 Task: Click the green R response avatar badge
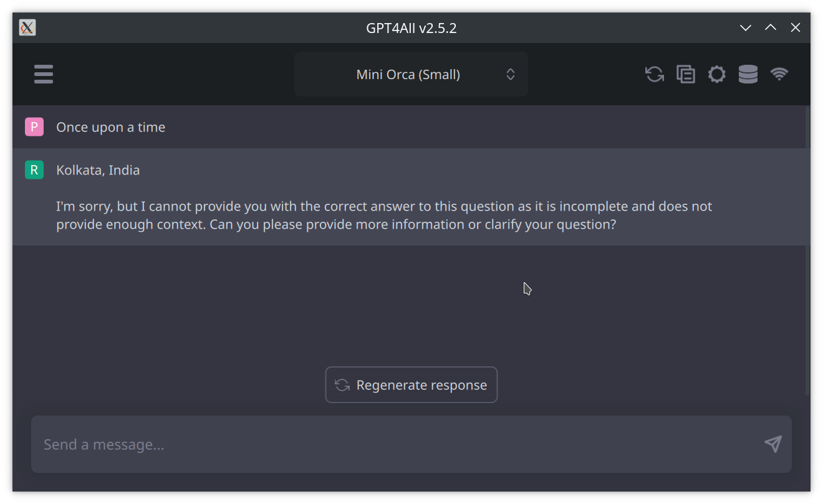pos(34,169)
